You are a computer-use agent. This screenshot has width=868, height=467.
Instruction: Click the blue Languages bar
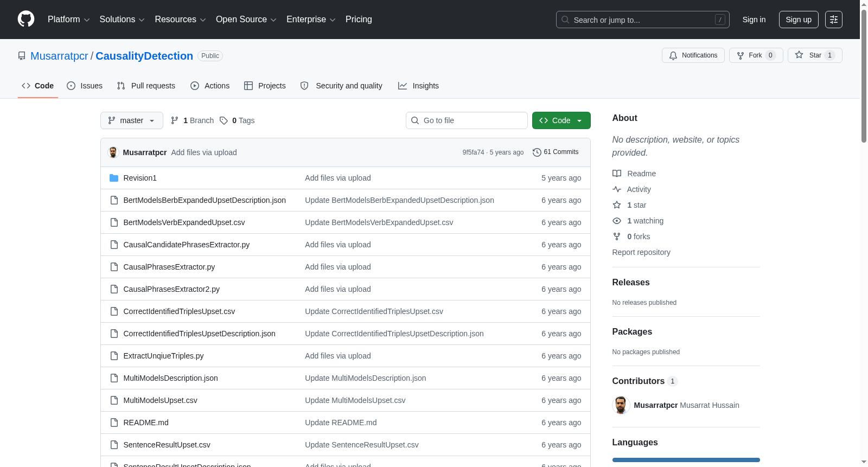(x=686, y=460)
